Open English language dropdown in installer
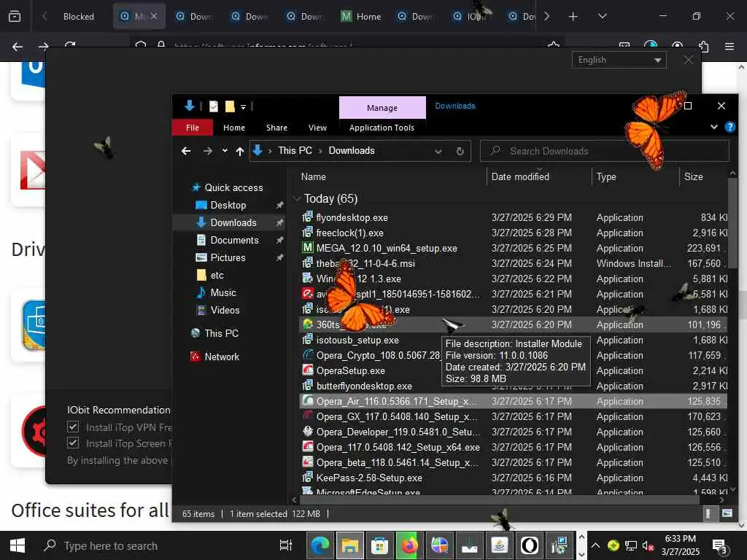This screenshot has height=560, width=747. pos(619,60)
